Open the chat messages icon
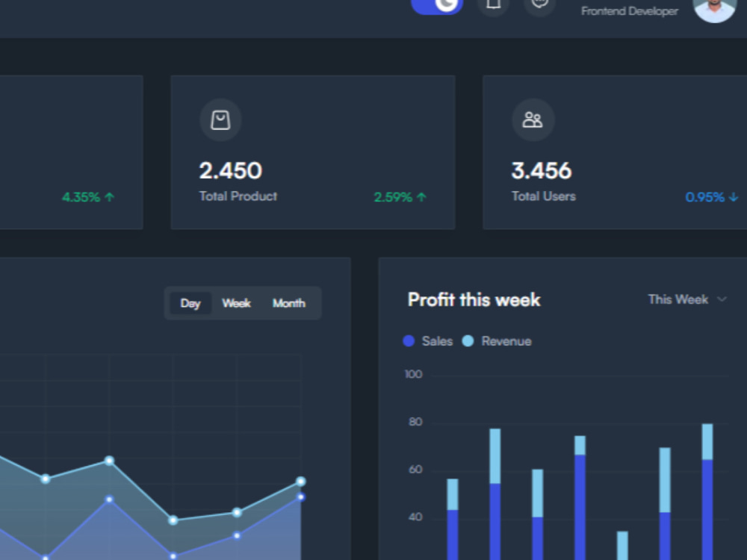This screenshot has height=560, width=747. (x=539, y=4)
